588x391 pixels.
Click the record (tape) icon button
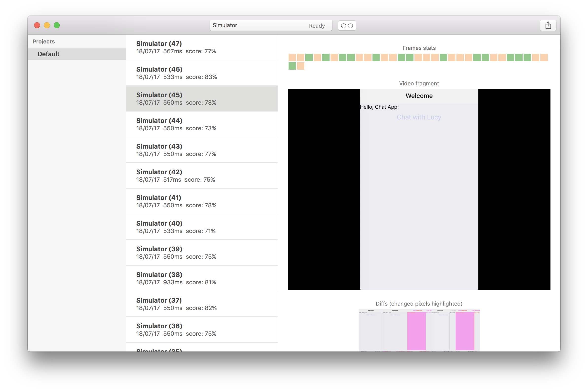point(347,25)
